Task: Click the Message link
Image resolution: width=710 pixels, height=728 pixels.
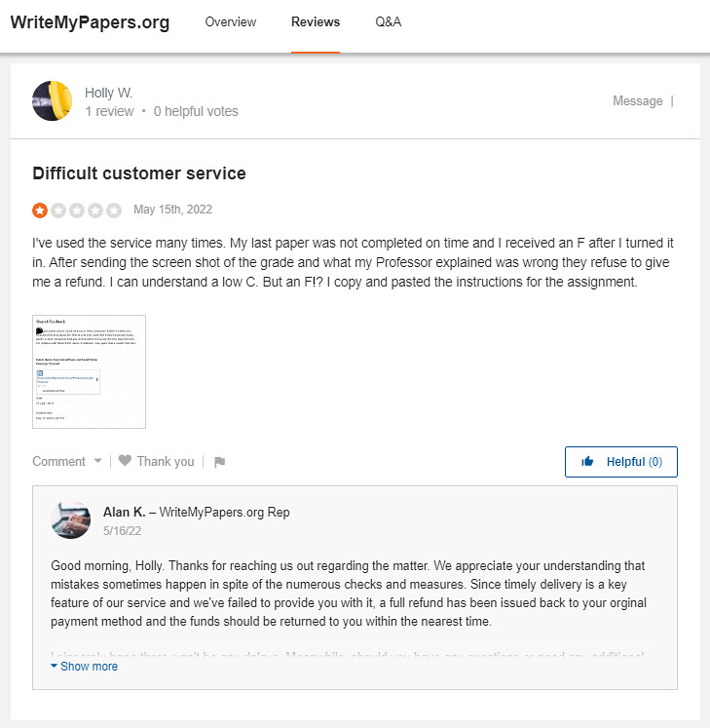Action: 637,101
